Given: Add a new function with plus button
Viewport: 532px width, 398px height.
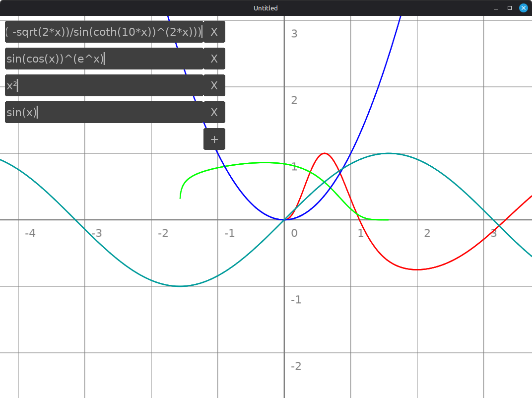Looking at the screenshot, I should click(x=214, y=139).
